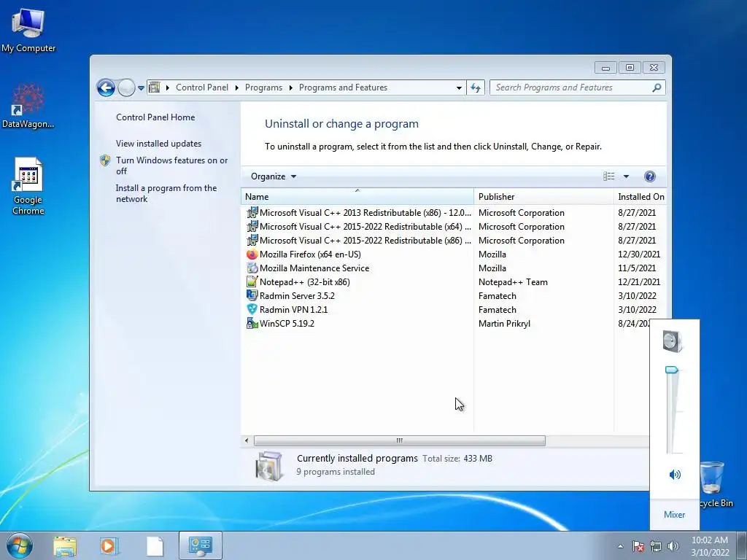Select the Mozilla Firefox (x64 en-US) row text
The height and width of the screenshot is (560, 747).
(x=310, y=254)
